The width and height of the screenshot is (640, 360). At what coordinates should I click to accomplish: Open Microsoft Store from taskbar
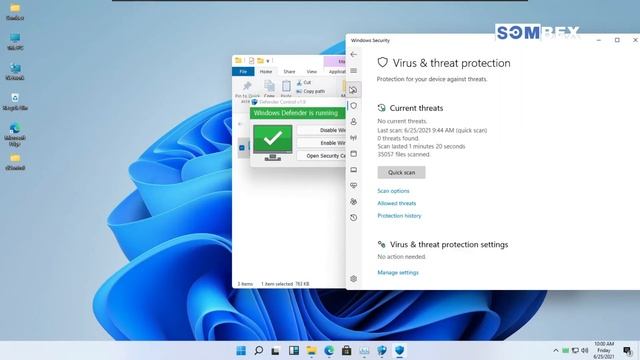pos(347,350)
